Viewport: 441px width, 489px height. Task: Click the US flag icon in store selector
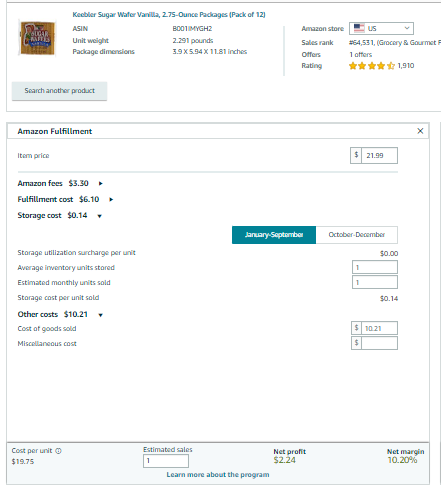[x=359, y=28]
